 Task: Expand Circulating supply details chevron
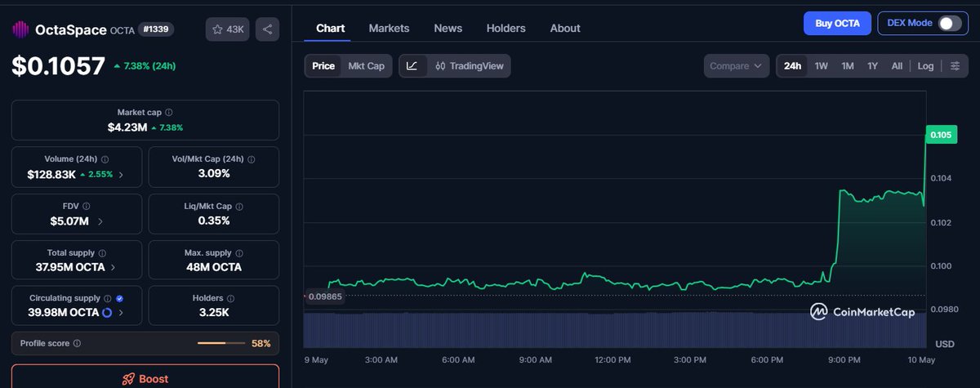coord(121,313)
